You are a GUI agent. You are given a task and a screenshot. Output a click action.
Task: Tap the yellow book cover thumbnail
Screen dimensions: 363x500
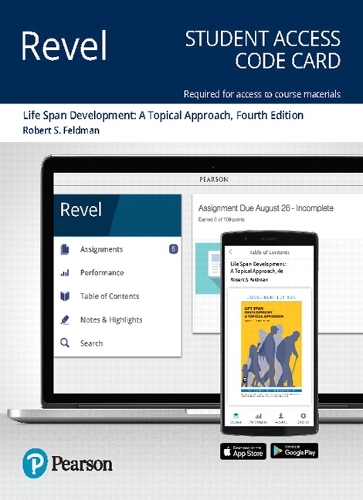pos(271,347)
